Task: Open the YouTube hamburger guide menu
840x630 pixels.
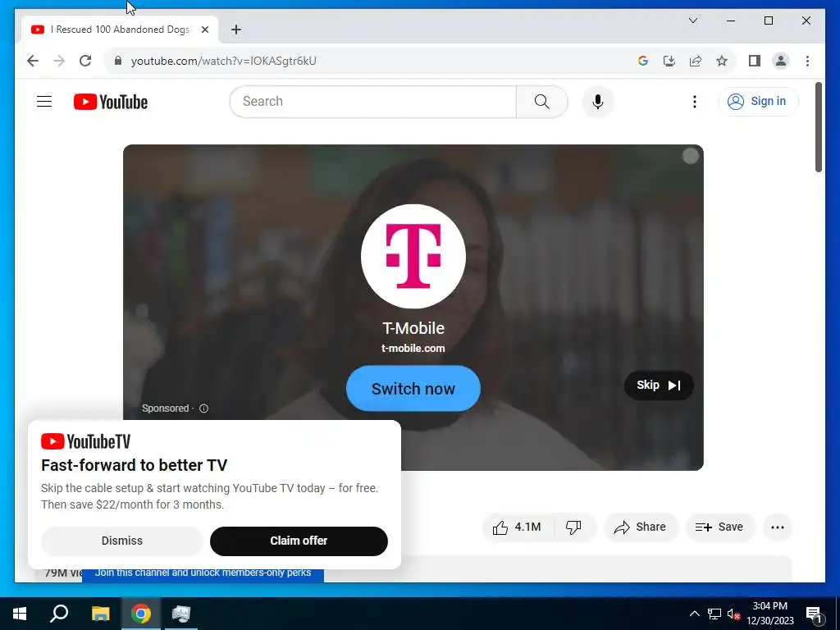Action: tap(44, 101)
